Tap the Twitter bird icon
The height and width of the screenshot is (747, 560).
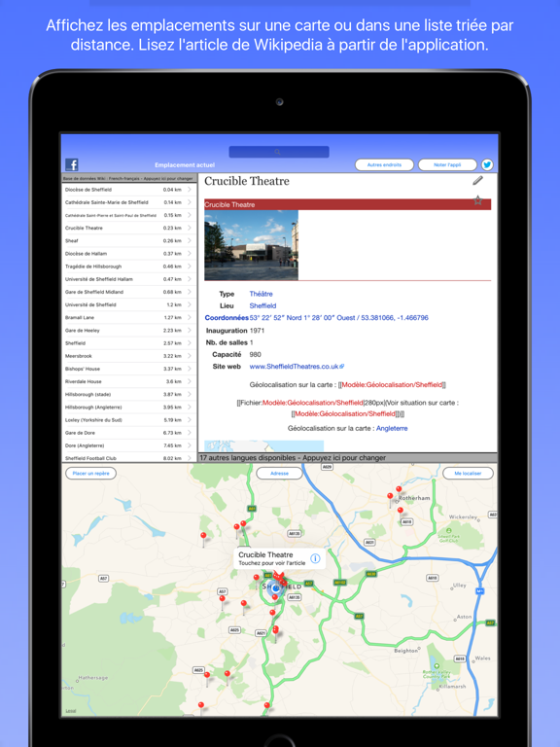[x=487, y=164]
